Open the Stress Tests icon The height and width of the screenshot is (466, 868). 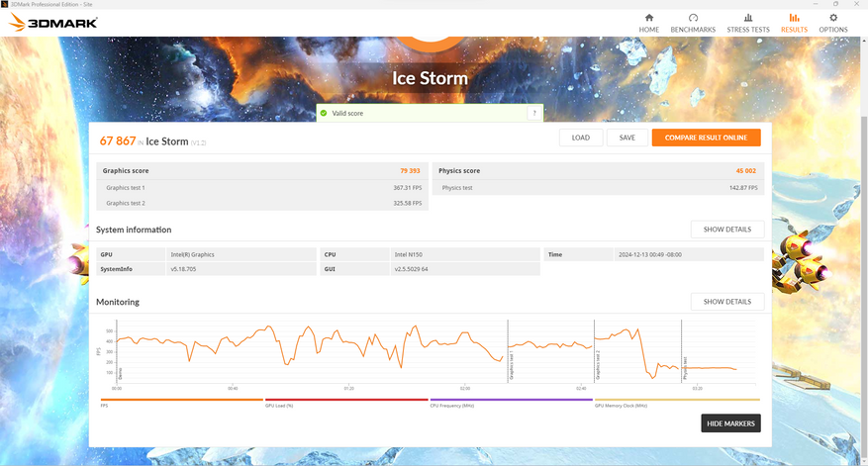tap(748, 18)
